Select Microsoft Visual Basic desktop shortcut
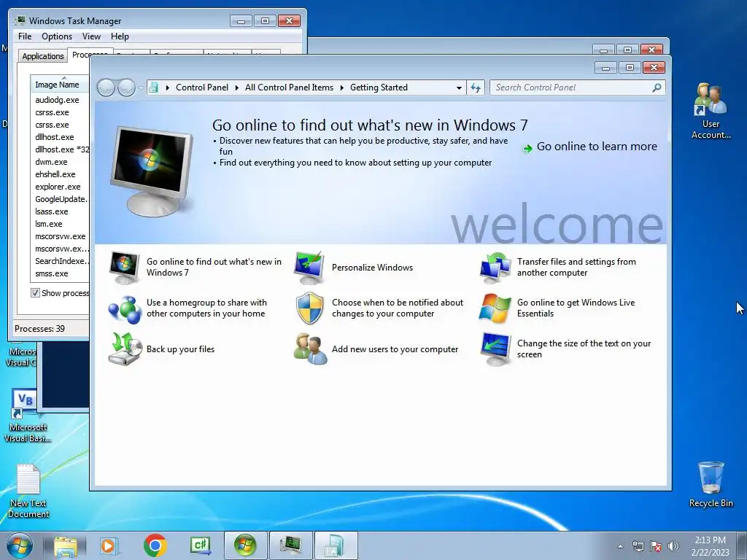 point(27,416)
